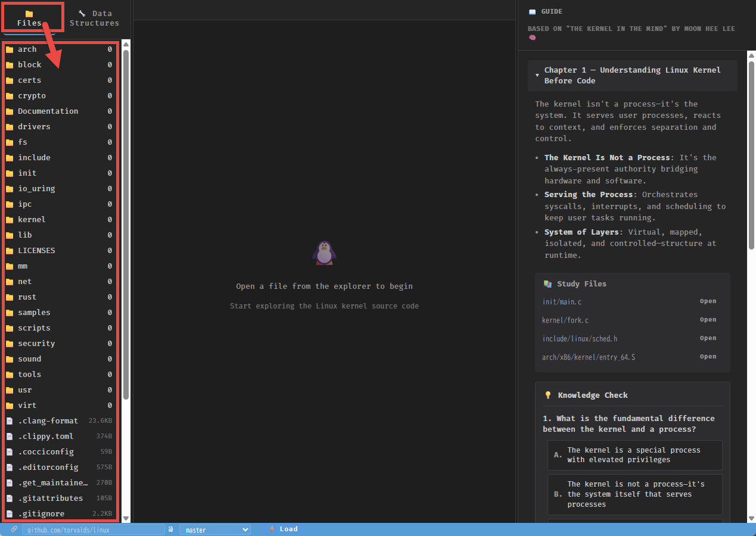
Task: Click the link icon beside repository URL
Action: pos(14,529)
